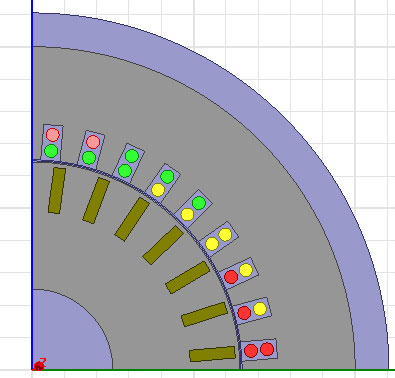The height and width of the screenshot is (378, 395).
Task: Select the olive magnet nearest the horizontal axis
Action: click(x=212, y=354)
